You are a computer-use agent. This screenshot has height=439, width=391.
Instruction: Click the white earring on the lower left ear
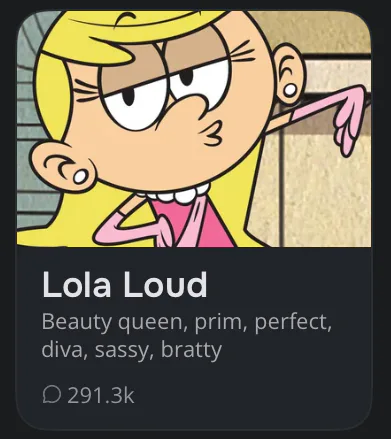click(80, 176)
